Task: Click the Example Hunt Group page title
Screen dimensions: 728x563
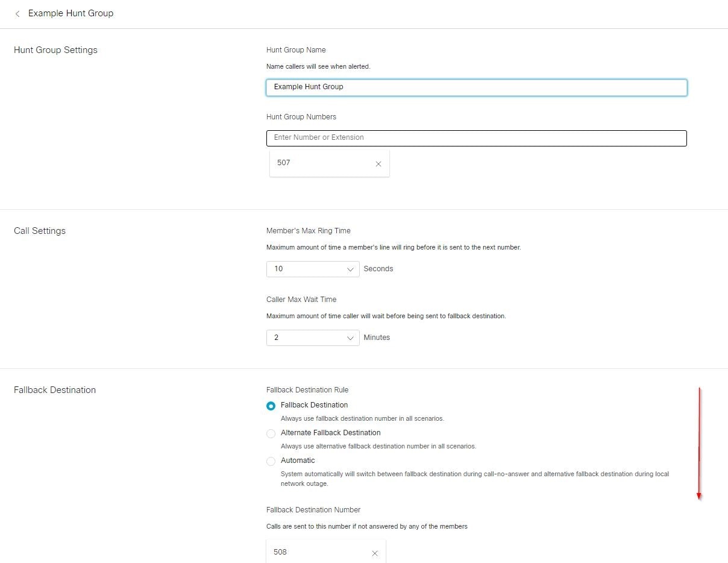Action: 71,13
